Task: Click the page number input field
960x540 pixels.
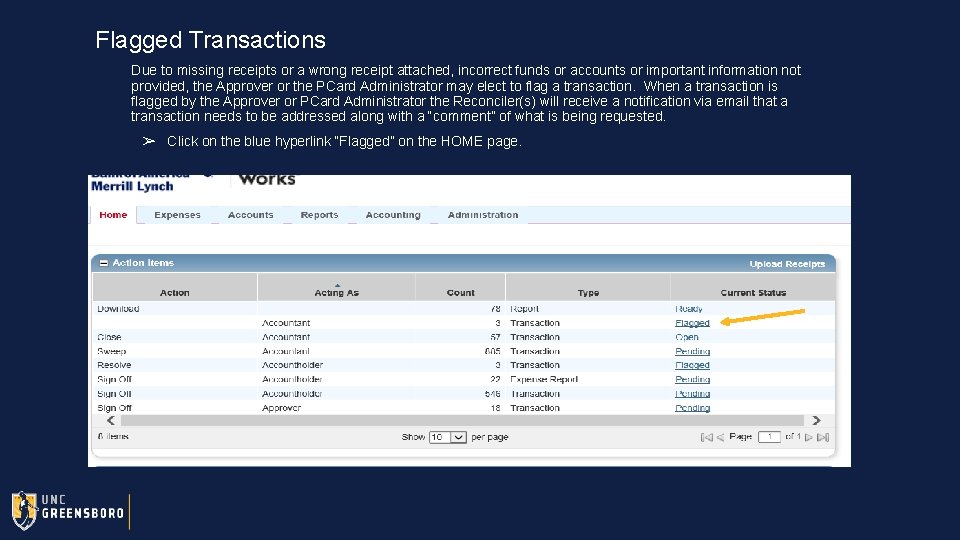Action: tap(769, 437)
